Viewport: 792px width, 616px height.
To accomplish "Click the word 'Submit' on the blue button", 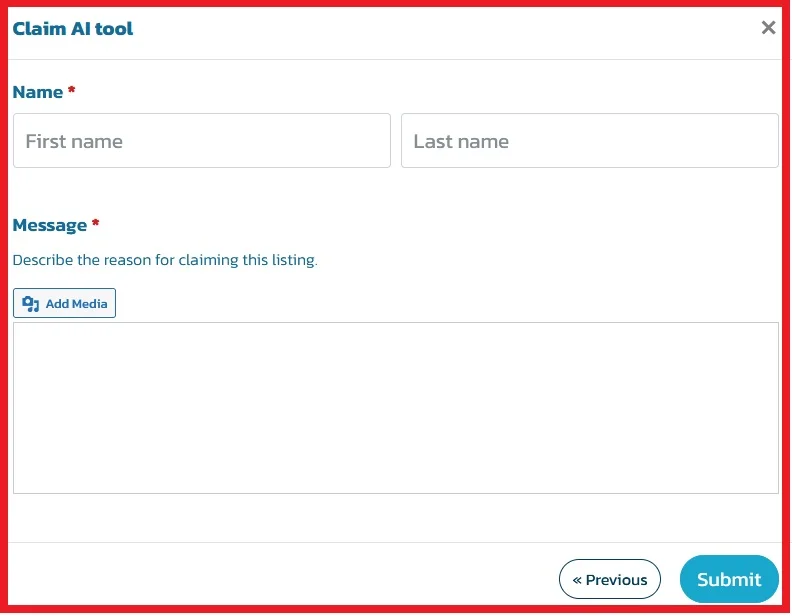I will point(729,580).
